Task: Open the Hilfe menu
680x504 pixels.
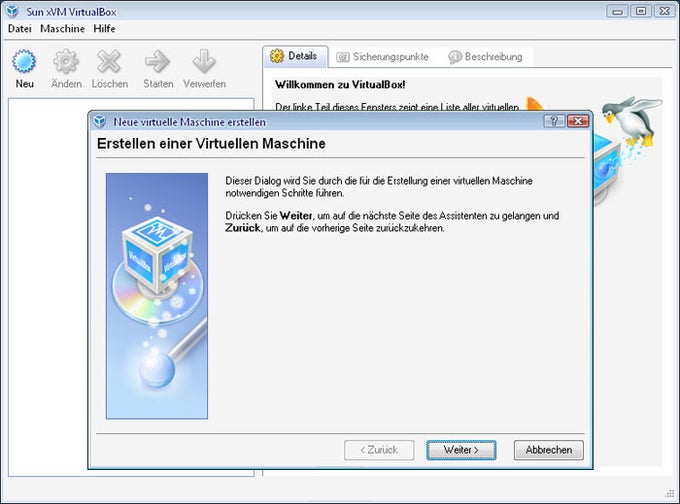Action: 105,29
